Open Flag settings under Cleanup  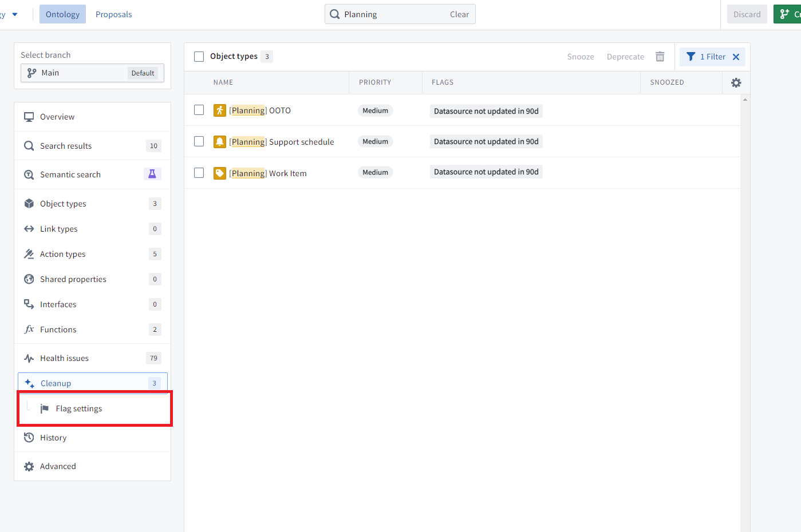point(79,408)
